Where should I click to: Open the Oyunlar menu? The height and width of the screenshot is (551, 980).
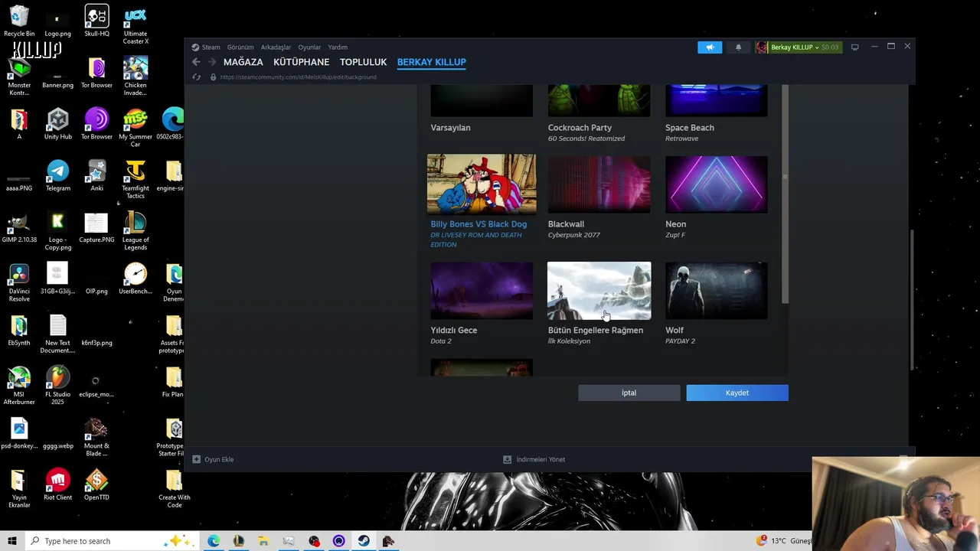[309, 47]
